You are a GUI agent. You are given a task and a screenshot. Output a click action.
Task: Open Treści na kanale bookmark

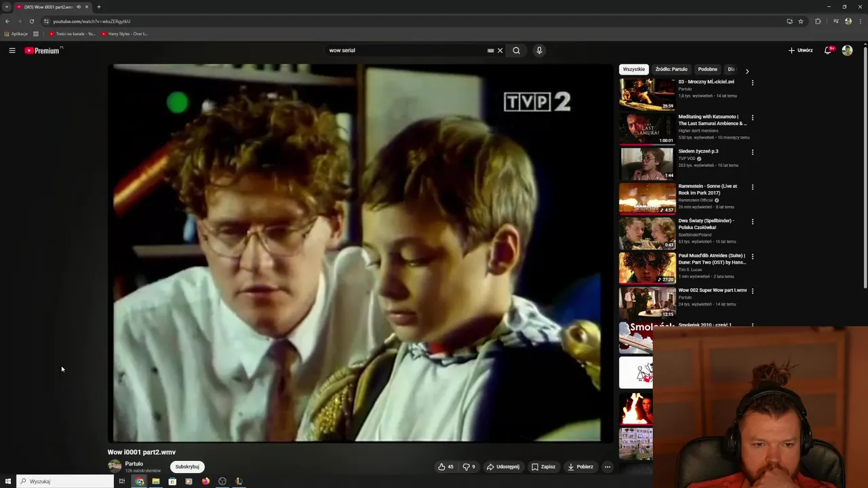(x=73, y=34)
